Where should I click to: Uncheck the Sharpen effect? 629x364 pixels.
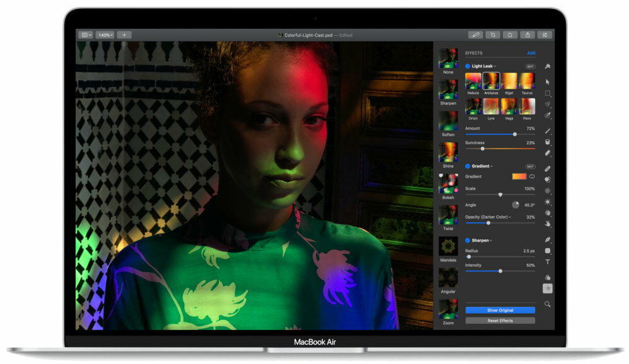point(468,241)
